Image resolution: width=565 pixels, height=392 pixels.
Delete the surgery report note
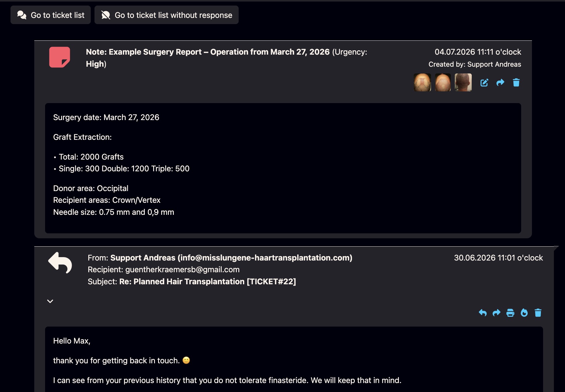[516, 82]
